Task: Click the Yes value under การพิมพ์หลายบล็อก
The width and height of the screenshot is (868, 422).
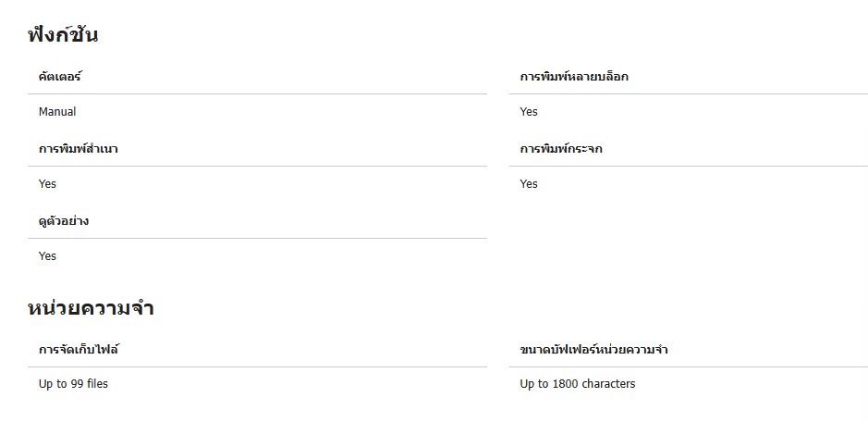Action: 529,112
